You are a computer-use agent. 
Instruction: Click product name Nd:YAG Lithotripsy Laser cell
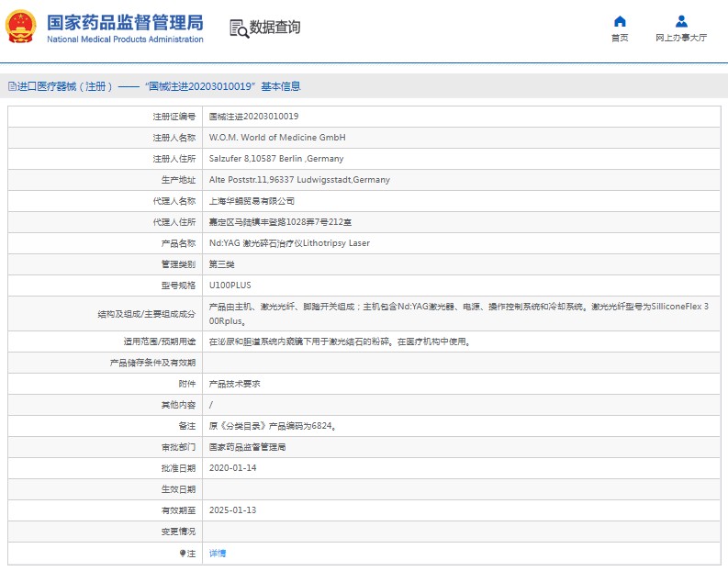tap(289, 243)
